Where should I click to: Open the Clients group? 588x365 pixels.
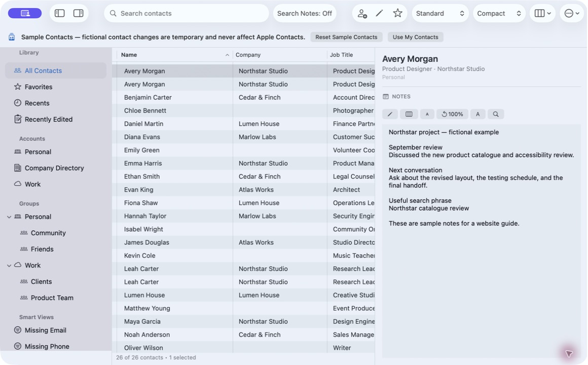[x=55, y=281]
